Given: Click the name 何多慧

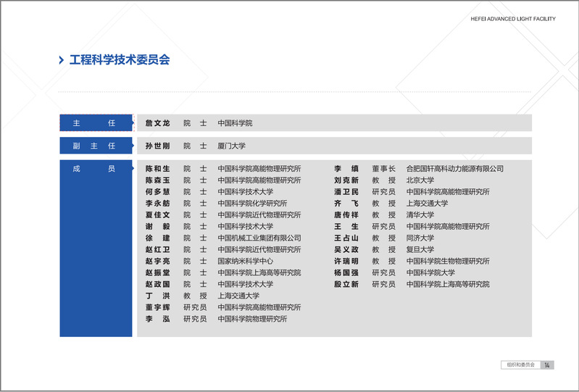Looking at the screenshot, I should [158, 192].
